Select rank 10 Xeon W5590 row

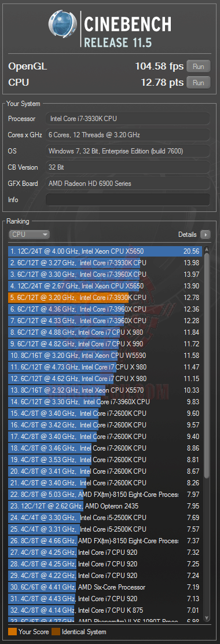pyautogui.click(x=105, y=355)
